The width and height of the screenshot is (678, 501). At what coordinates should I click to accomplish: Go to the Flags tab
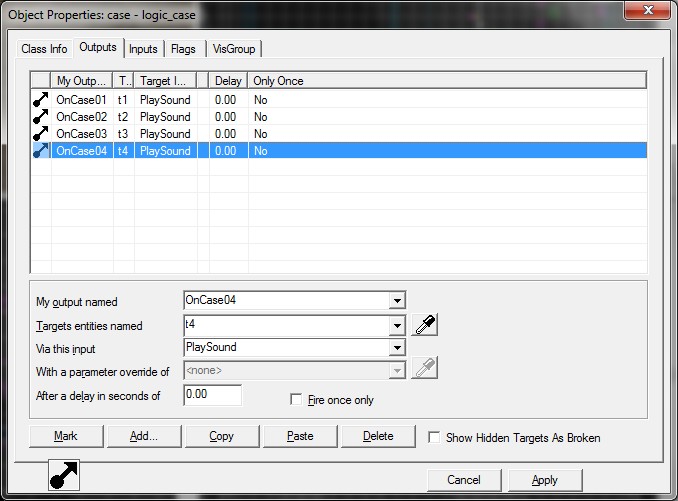[183, 49]
